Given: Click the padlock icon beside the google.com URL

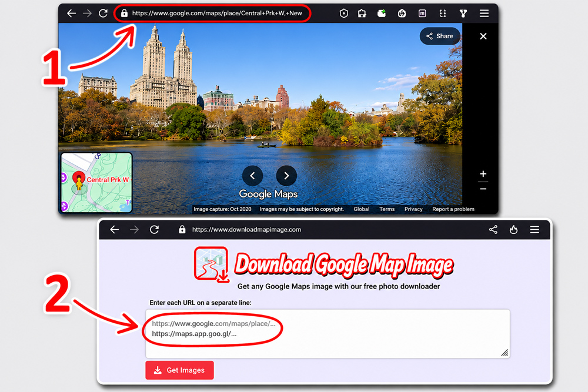Looking at the screenshot, I should pyautogui.click(x=124, y=13).
